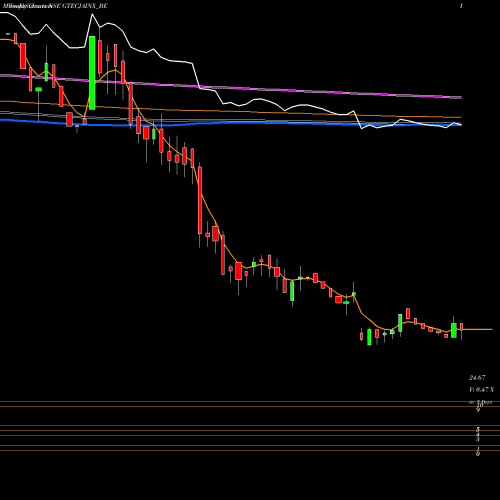The width and height of the screenshot is (500, 500).
Task: Click the axis label 0 at the bottom
Action: pos(478,454)
